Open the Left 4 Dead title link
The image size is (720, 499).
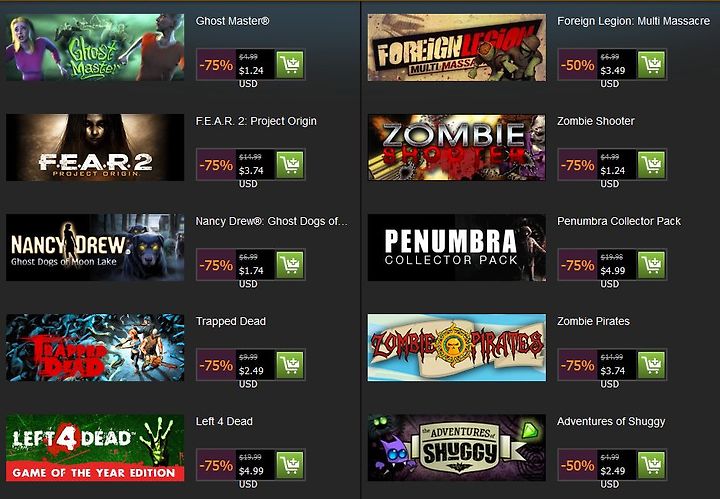(224, 421)
